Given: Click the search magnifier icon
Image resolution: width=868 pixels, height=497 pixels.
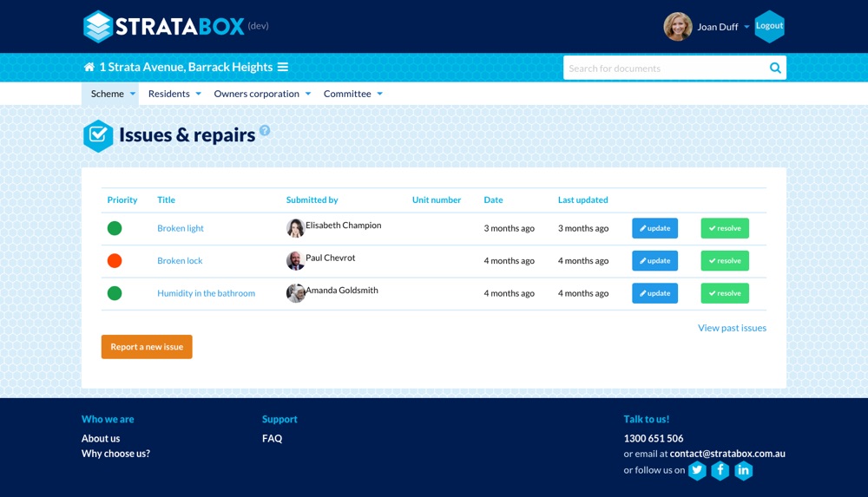Looking at the screenshot, I should (775, 68).
